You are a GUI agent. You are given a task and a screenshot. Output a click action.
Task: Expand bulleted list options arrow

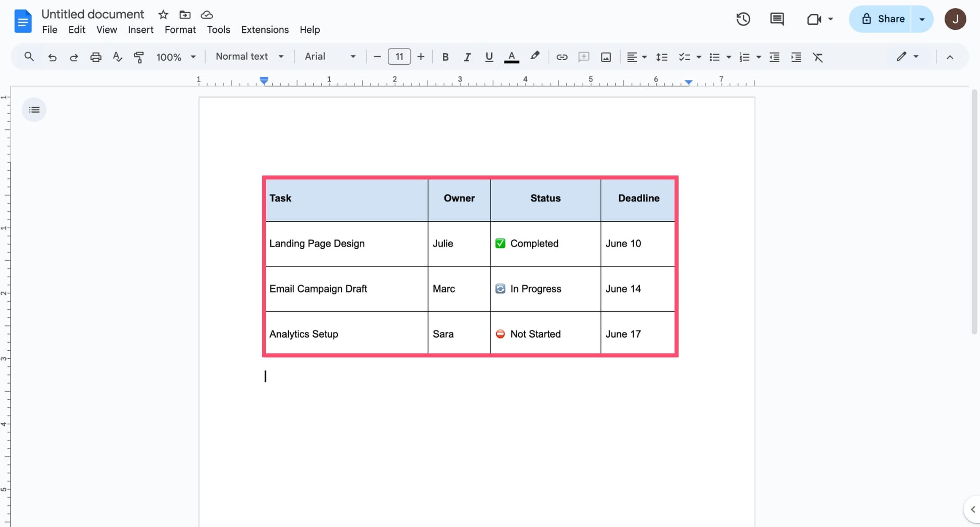click(729, 57)
